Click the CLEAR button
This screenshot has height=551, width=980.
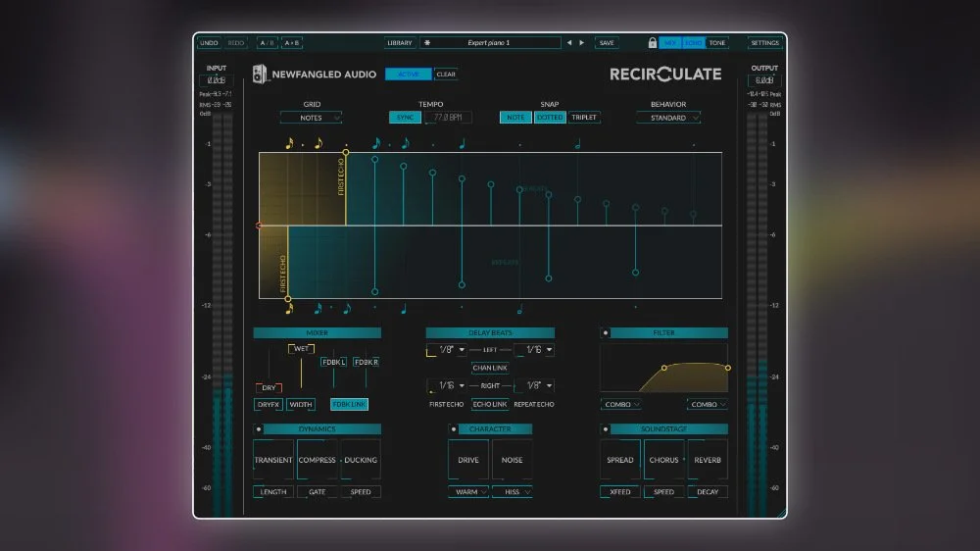(446, 74)
